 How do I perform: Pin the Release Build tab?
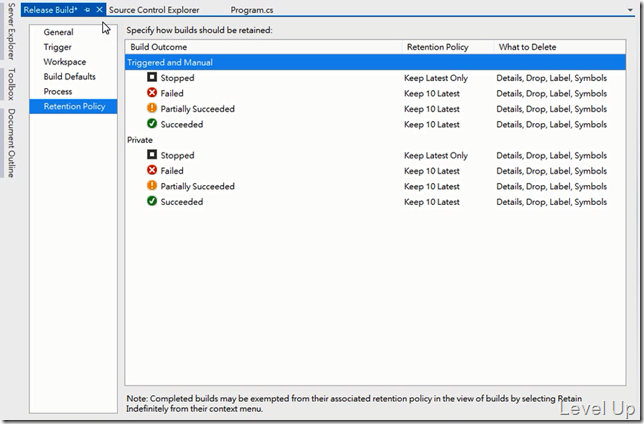coord(87,10)
